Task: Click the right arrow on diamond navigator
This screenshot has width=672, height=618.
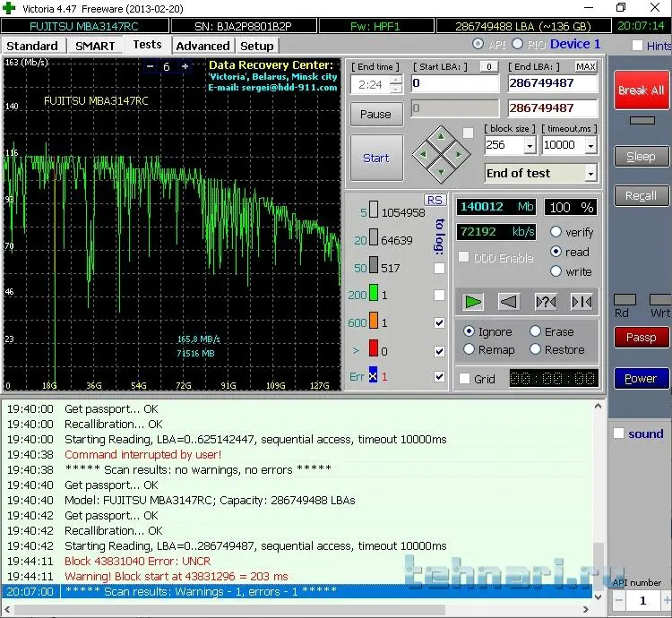Action: pyautogui.click(x=457, y=155)
